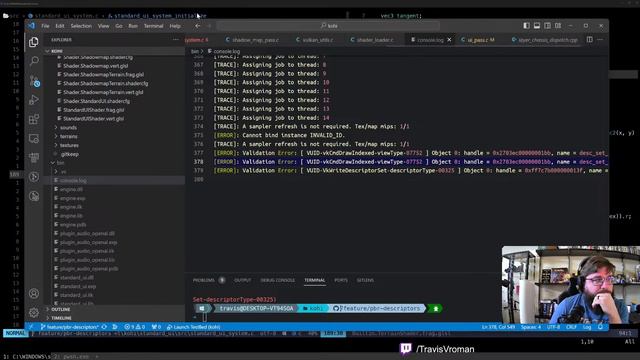Open the Explorer Views and More Actions ellipsis

click(x=176, y=40)
